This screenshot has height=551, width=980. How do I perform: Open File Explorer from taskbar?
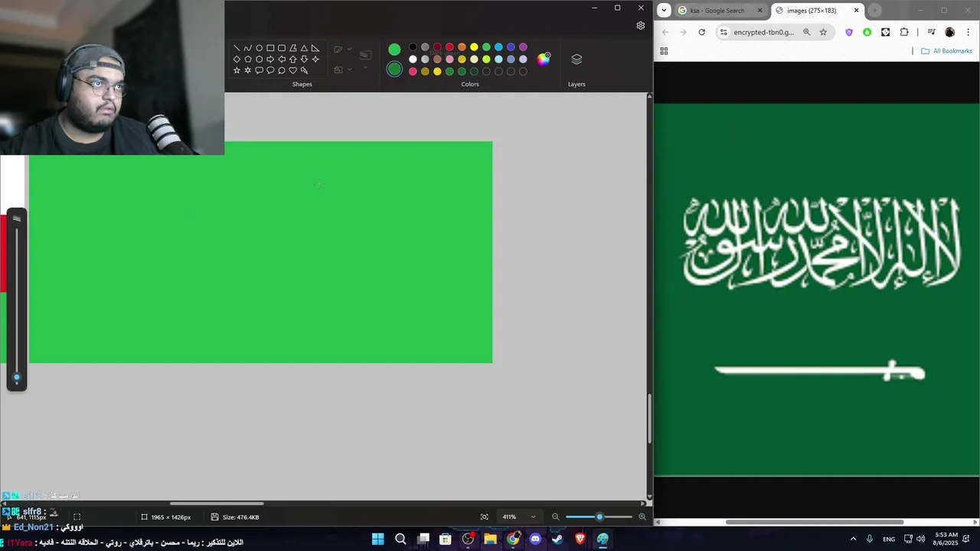pyautogui.click(x=490, y=539)
